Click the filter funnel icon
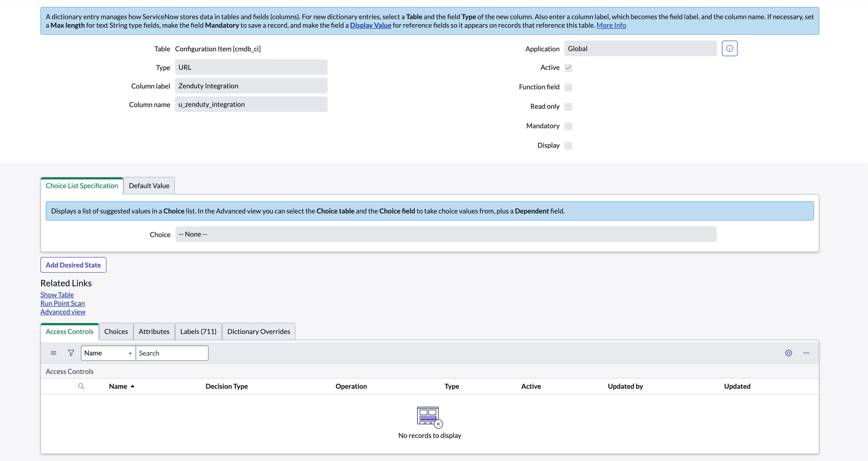This screenshot has height=461, width=868. pos(71,353)
